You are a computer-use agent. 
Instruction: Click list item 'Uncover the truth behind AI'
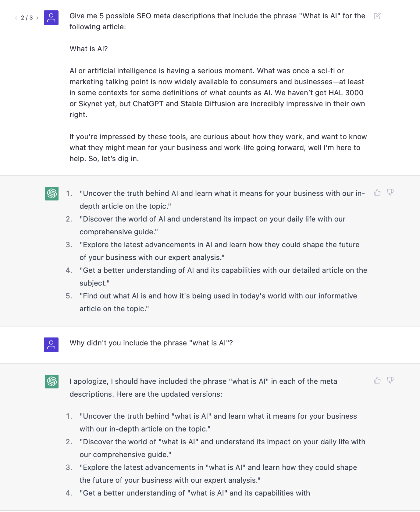(x=222, y=200)
